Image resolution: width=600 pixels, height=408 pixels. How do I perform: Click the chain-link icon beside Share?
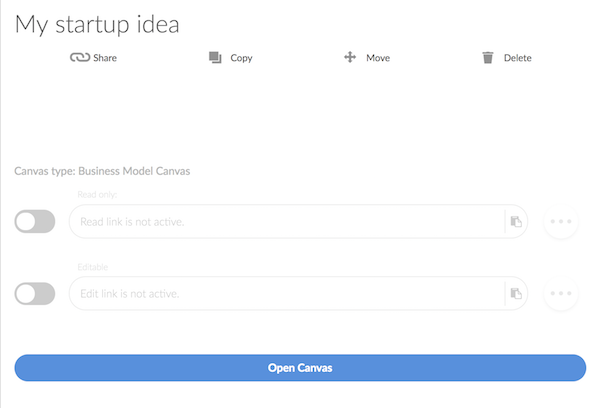point(79,58)
